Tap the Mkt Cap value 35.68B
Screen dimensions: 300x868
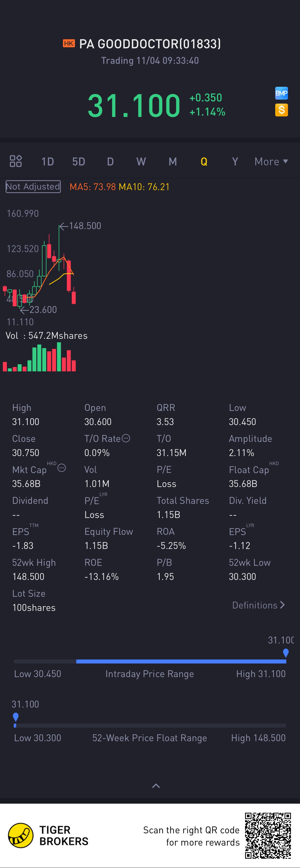[x=26, y=484]
